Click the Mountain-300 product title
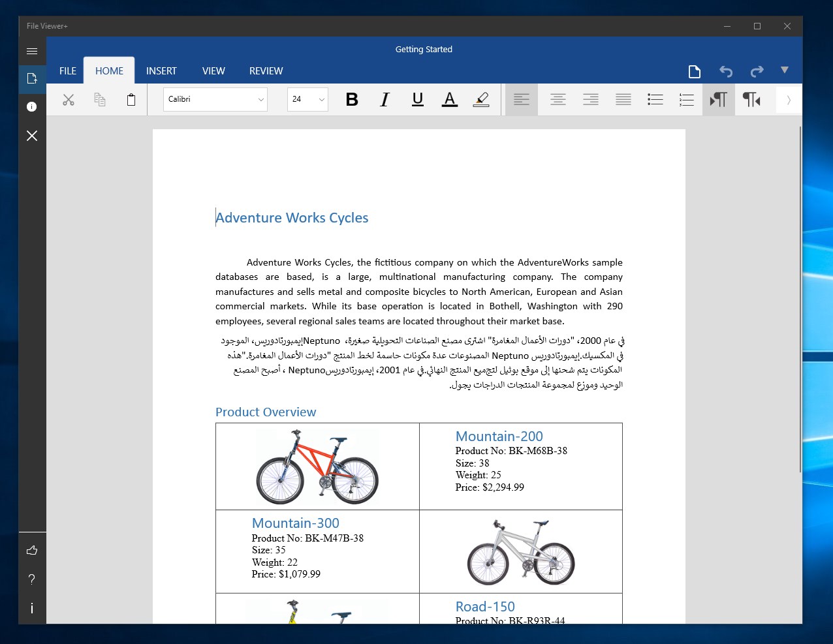 point(296,523)
